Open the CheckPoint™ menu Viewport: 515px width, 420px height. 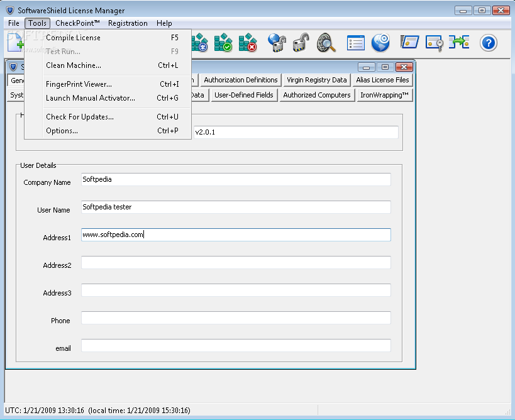pos(77,23)
